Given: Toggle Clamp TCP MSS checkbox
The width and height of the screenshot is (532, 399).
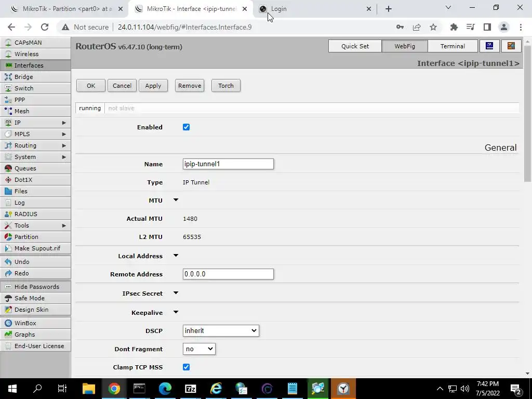Looking at the screenshot, I should pos(187,367).
